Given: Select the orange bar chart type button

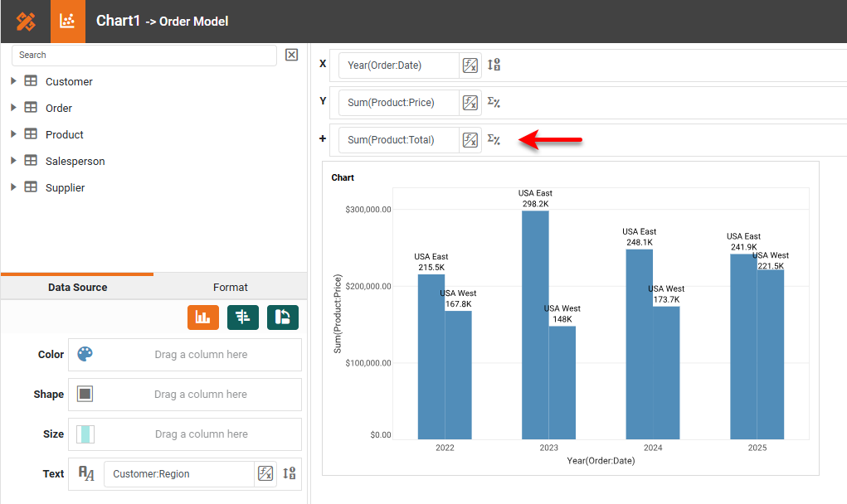Looking at the screenshot, I should pos(202,317).
